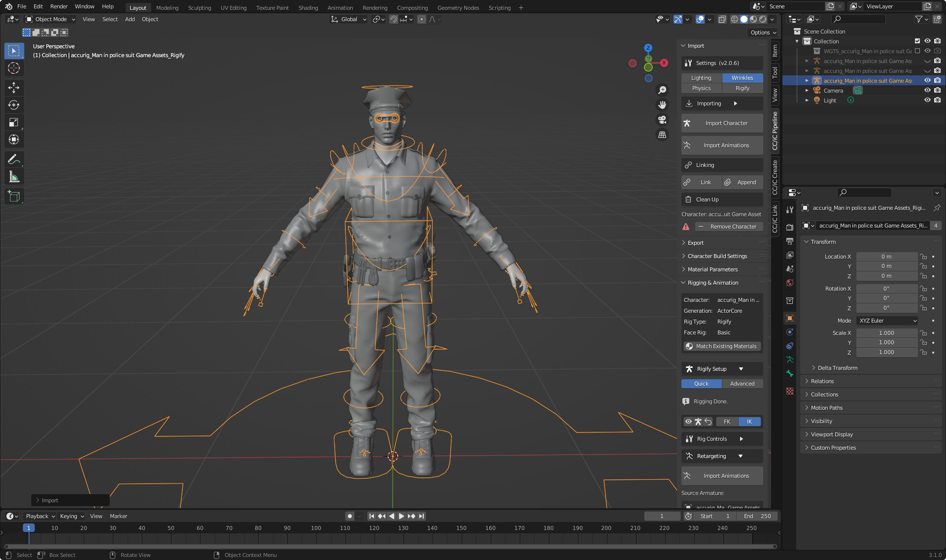Toggle the Wrinkles setting button

coord(742,78)
